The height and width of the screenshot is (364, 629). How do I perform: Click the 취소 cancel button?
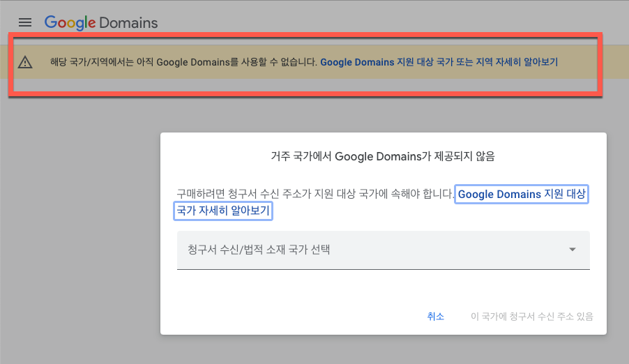click(x=435, y=317)
